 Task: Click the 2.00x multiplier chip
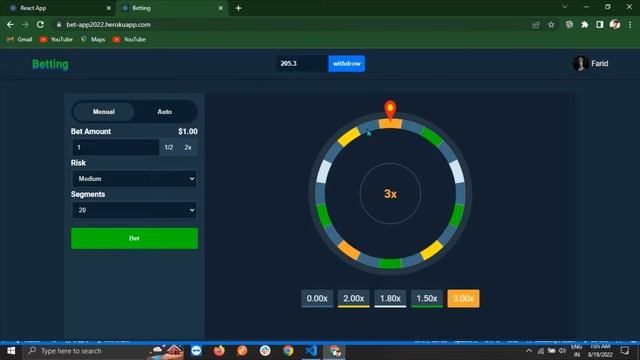353,299
